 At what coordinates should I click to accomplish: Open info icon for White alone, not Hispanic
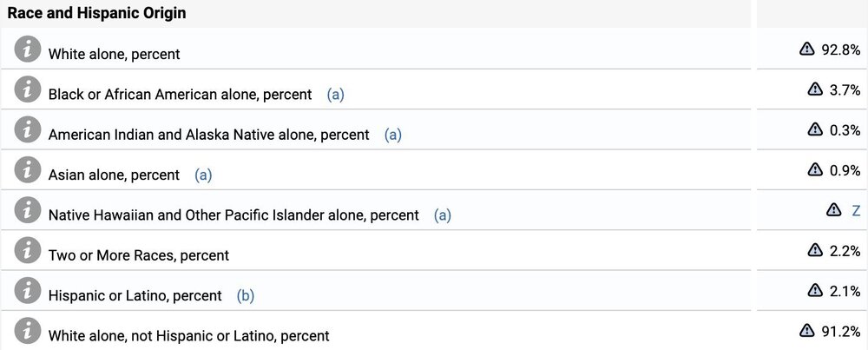click(x=28, y=332)
